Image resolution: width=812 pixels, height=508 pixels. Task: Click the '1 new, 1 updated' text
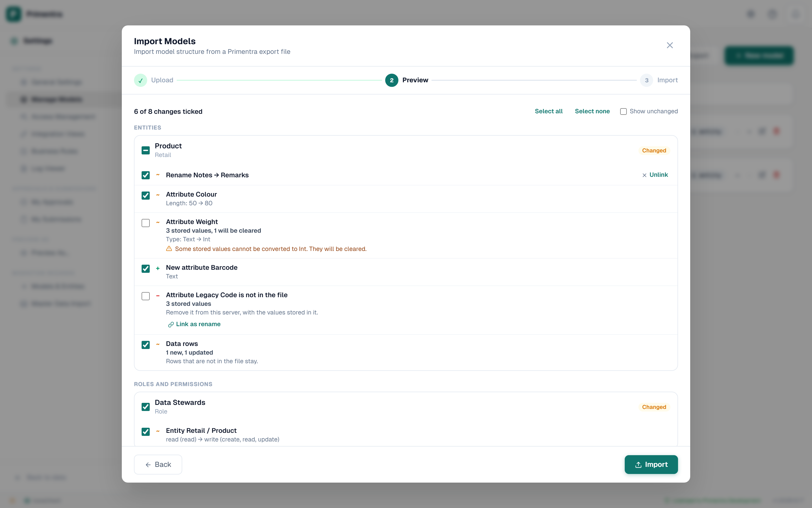click(190, 353)
